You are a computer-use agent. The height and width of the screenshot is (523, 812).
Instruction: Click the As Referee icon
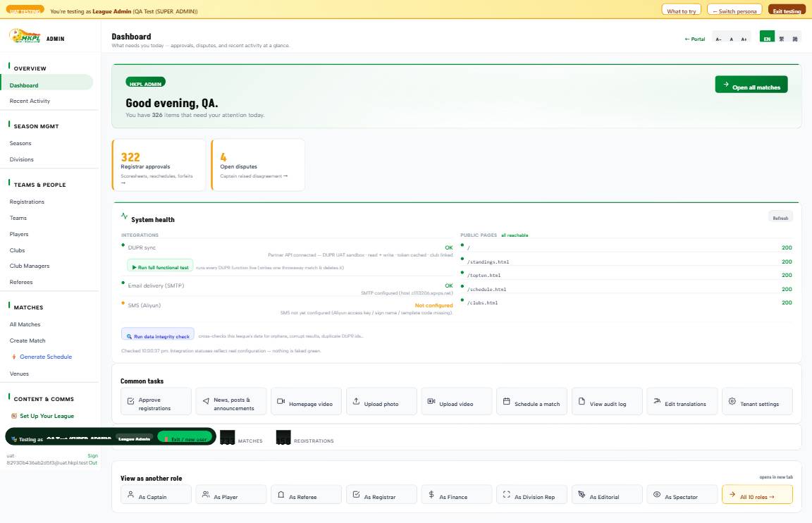point(281,494)
